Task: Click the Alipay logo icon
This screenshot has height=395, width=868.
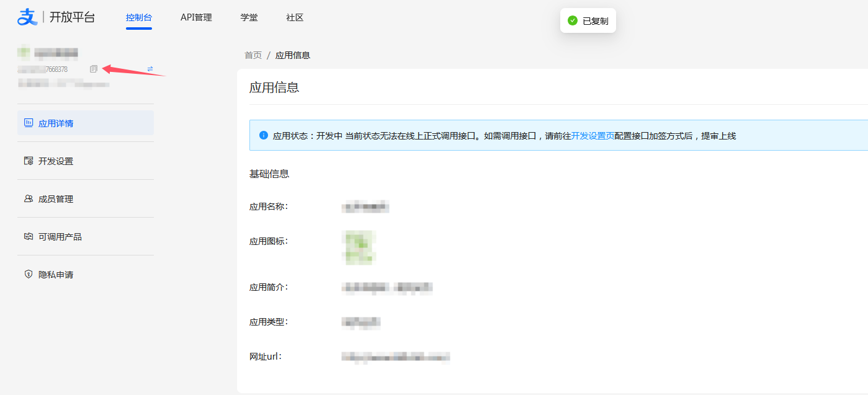Action: (27, 17)
